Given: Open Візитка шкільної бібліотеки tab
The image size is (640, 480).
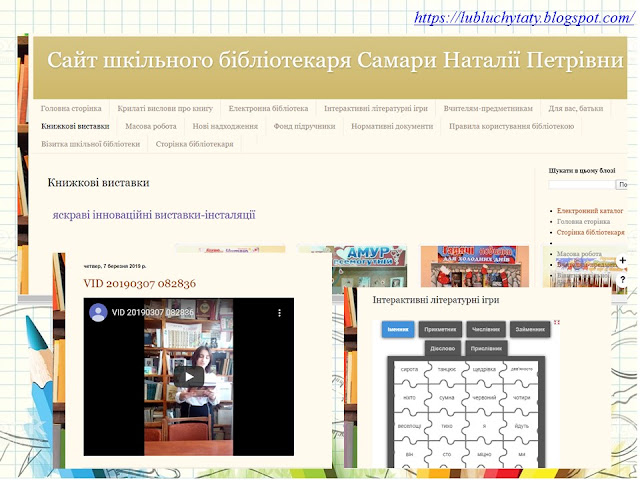Looking at the screenshot, I should [91, 144].
